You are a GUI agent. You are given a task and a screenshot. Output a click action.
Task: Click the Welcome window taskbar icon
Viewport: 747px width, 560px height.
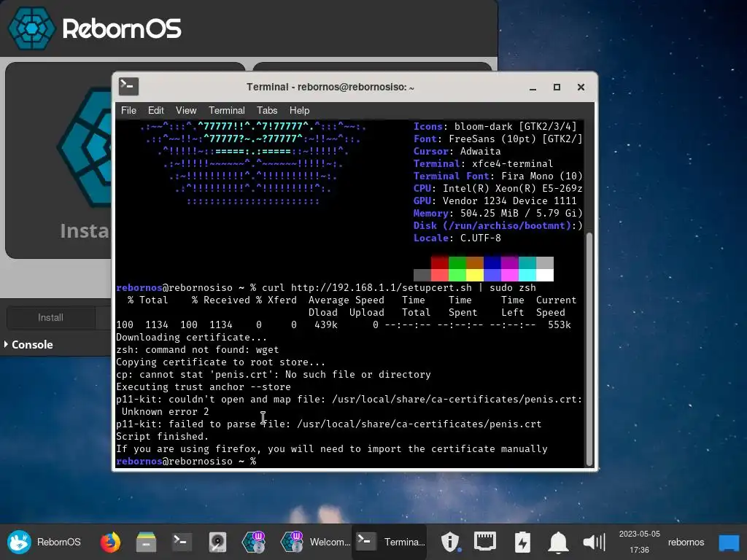(x=292, y=542)
